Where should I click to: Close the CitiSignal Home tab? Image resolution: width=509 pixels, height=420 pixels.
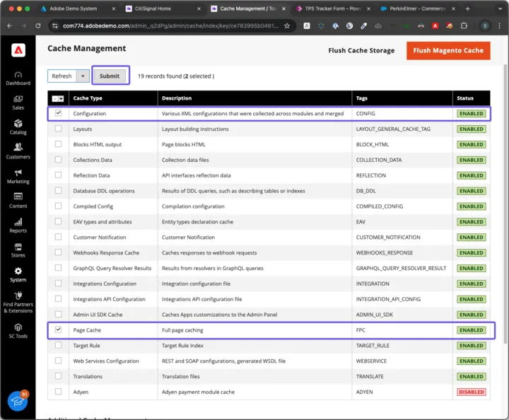199,8
